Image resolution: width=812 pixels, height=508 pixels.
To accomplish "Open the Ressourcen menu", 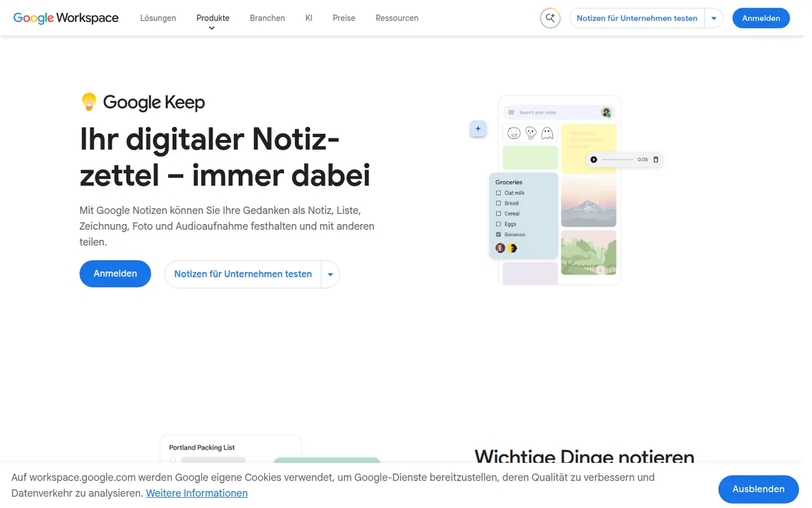I will click(397, 18).
